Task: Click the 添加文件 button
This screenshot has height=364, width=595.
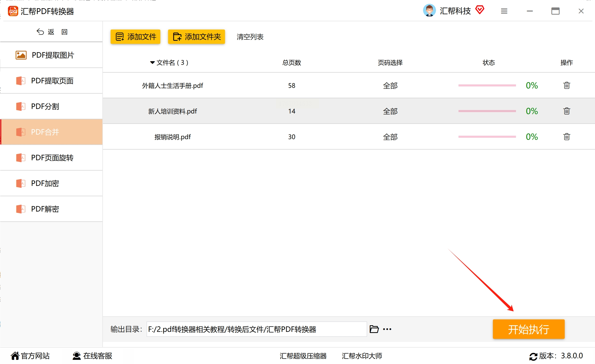Action: (x=135, y=37)
